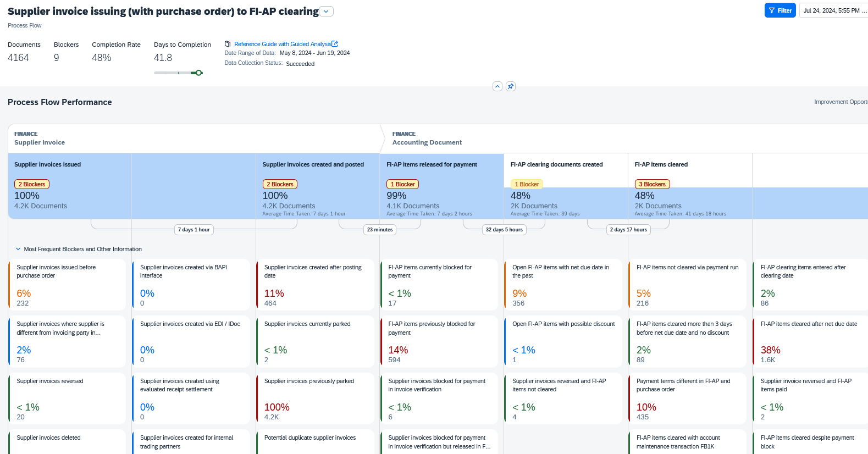This screenshot has width=868, height=454.
Task: Open Potential duplicate supplier invoices card
Action: click(315, 442)
